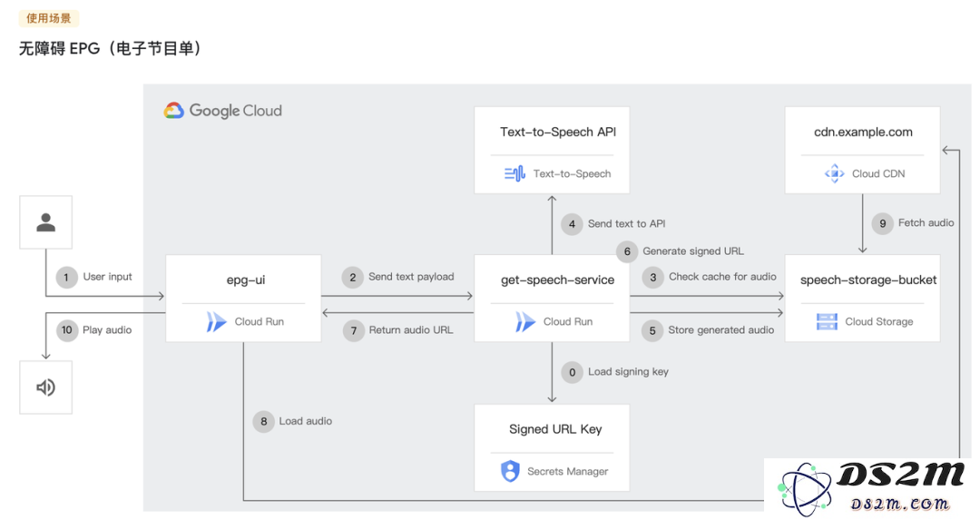Click the "Cloud Storage" product label
980x520 pixels.
(x=878, y=322)
